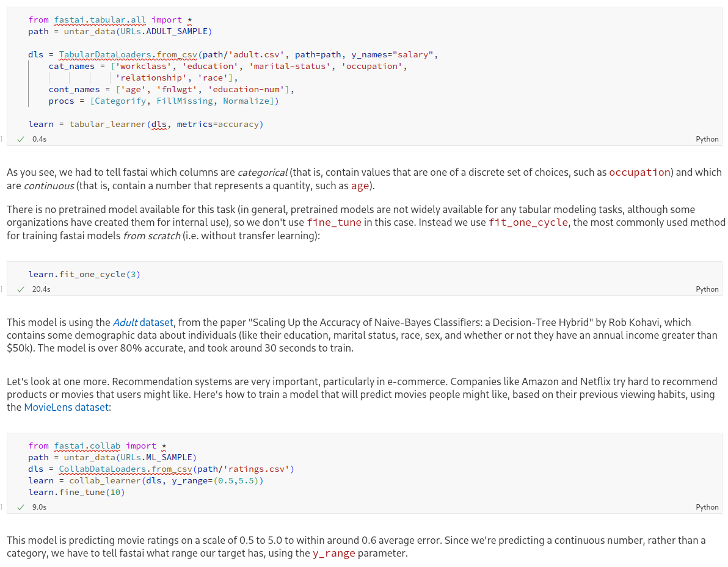The height and width of the screenshot is (567, 728).
Task: Click the Python kernel label on the first cell
Action: click(707, 139)
